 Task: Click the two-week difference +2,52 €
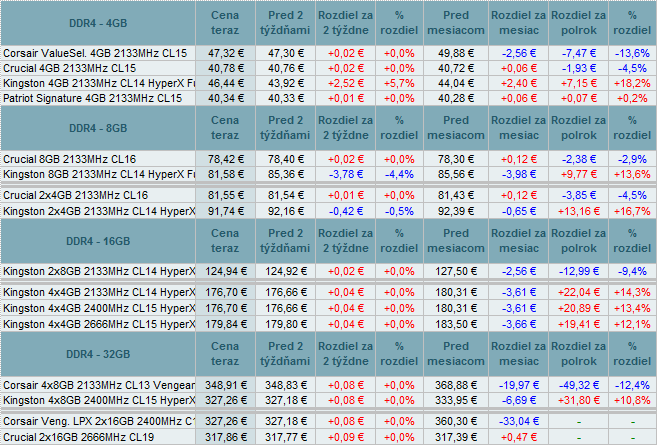click(346, 83)
